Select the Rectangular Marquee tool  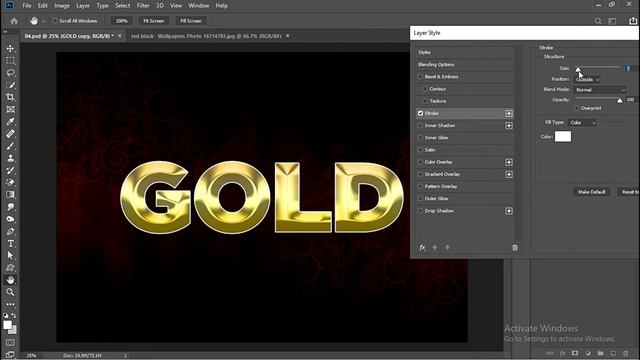11,60
